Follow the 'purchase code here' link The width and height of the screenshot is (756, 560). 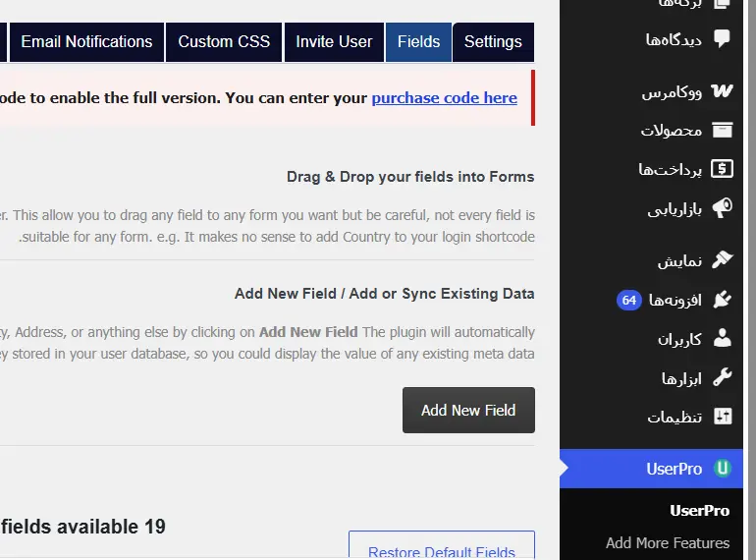pyautogui.click(x=444, y=98)
